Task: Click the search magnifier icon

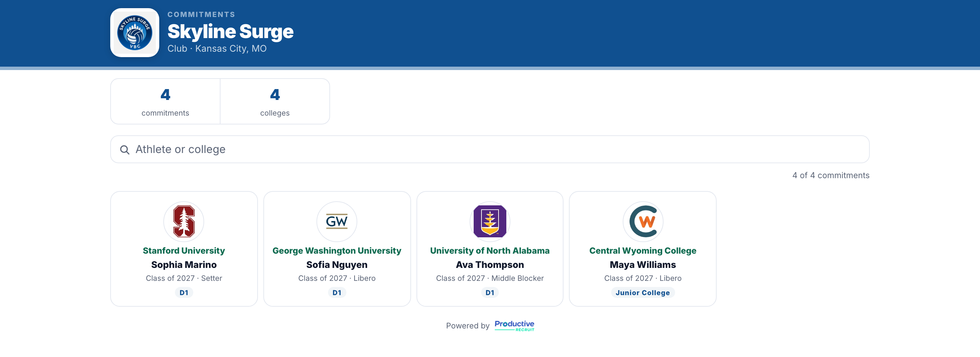Action: [x=125, y=149]
